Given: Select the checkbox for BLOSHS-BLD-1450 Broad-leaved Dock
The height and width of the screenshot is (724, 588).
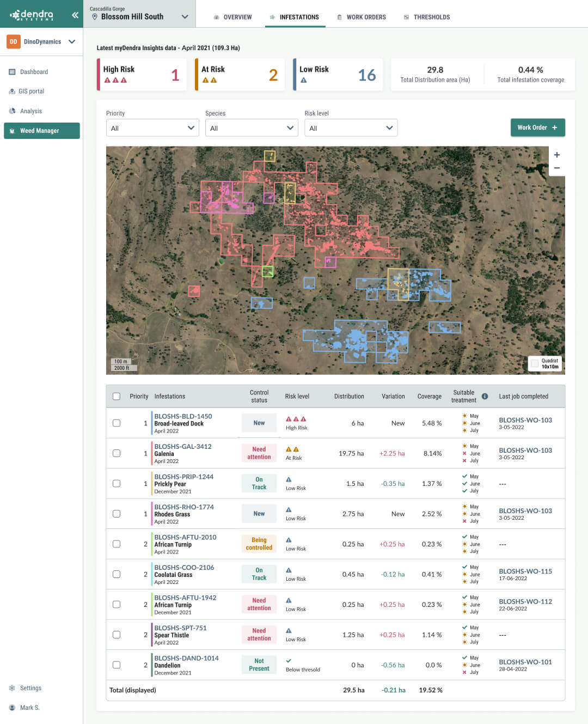Looking at the screenshot, I should (117, 423).
